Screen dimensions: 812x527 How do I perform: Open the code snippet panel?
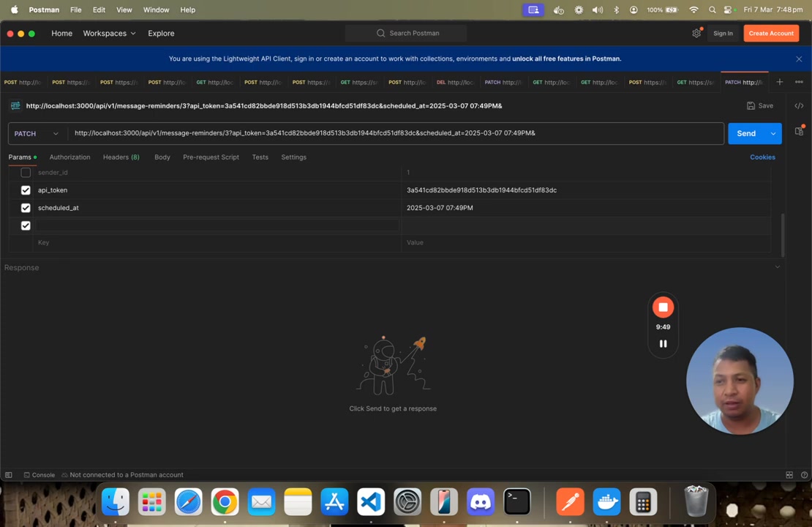click(799, 105)
